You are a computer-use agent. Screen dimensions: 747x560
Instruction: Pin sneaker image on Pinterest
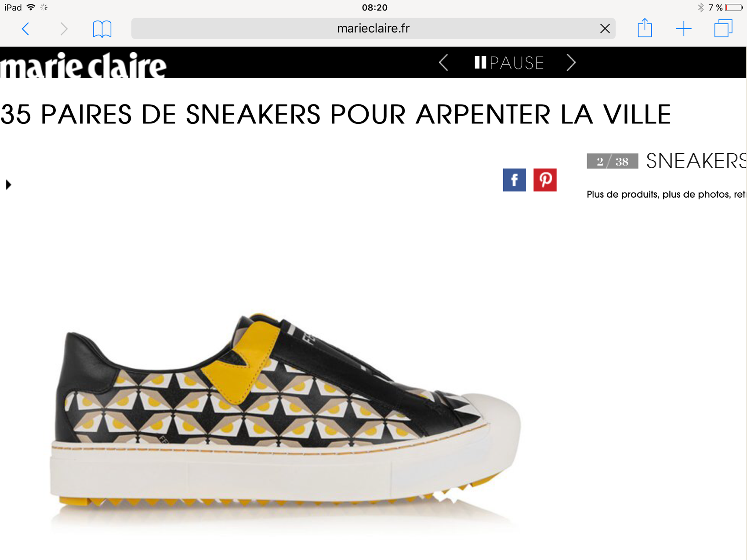coord(545,180)
